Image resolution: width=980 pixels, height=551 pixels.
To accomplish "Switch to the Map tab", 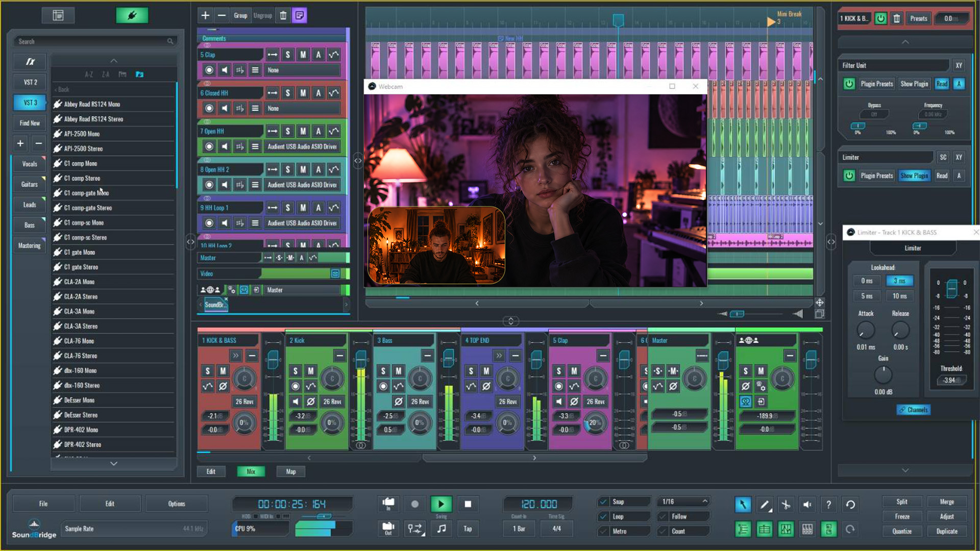I will [x=290, y=471].
